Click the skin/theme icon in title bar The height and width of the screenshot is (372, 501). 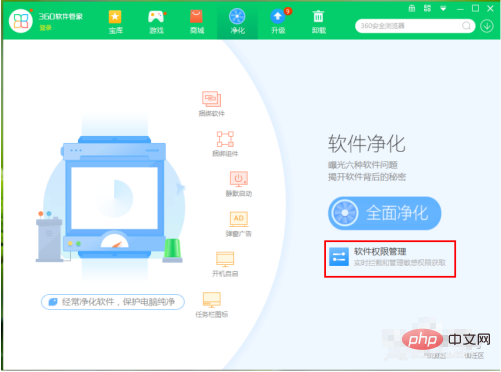coord(427,8)
